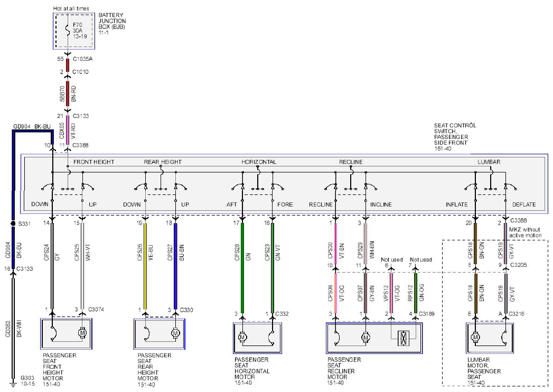Click the VPS12 circuit label
This screenshot has width=553, height=392.
tap(386, 293)
